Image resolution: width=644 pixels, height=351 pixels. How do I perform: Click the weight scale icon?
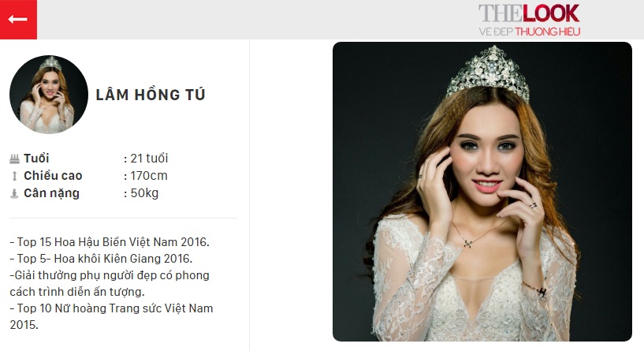(x=14, y=193)
